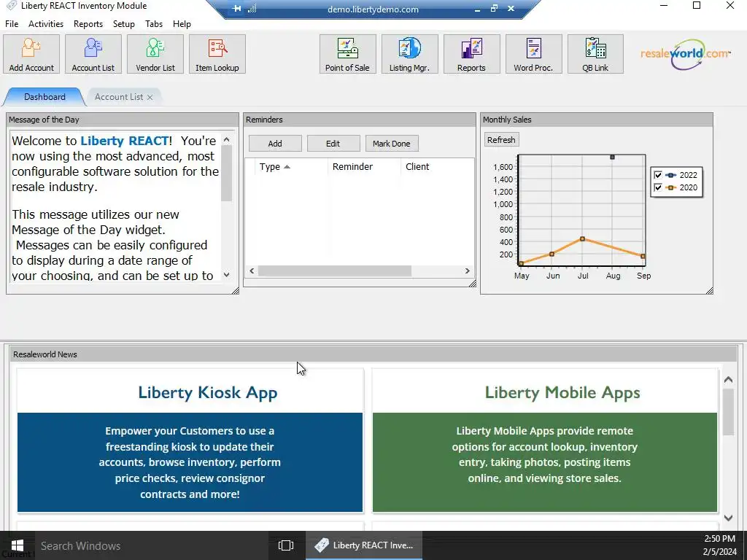
Task: Click the Jul data point on 2020 line
Action: coord(582,238)
